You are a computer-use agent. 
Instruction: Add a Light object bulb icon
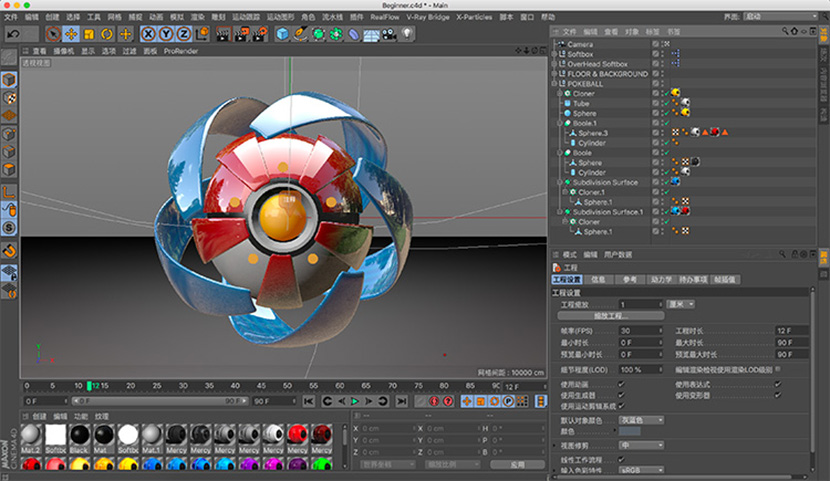click(407, 34)
